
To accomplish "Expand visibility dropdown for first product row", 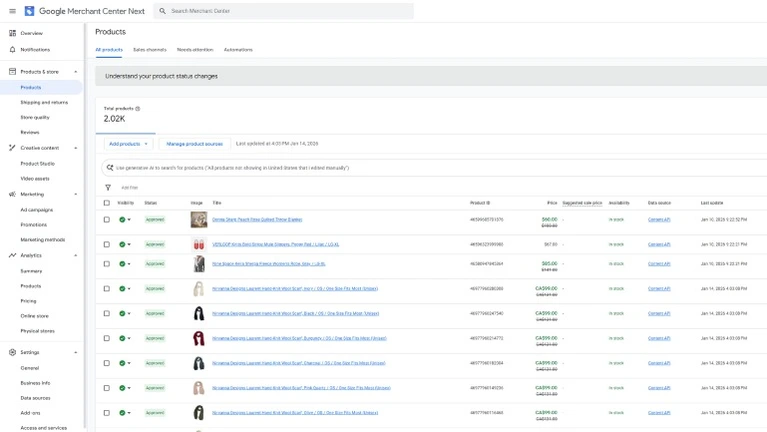I will click(x=129, y=220).
